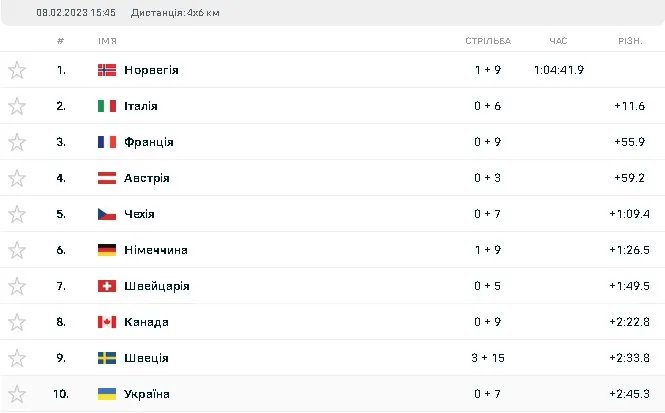665x413 pixels.
Task: Star the Австрія row
Action: 17,178
